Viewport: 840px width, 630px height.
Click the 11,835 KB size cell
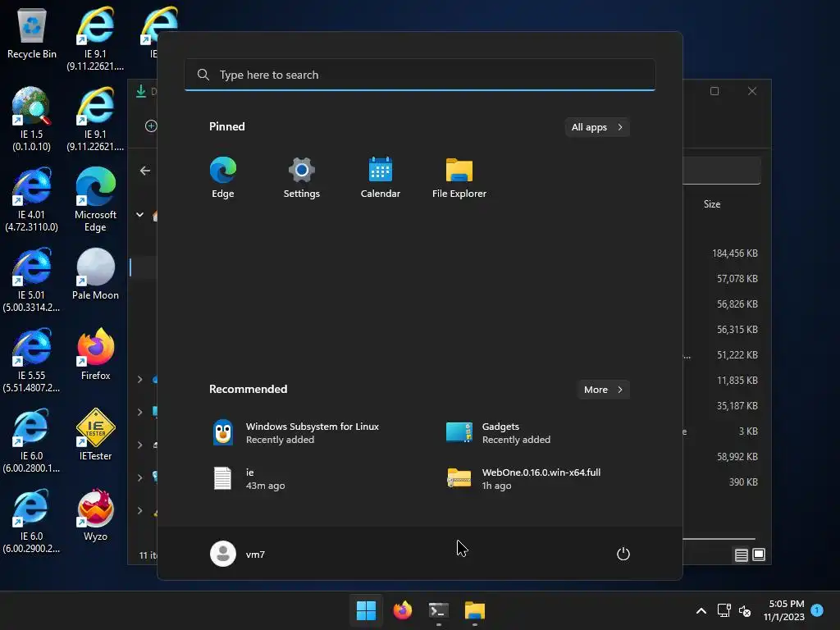[737, 381]
